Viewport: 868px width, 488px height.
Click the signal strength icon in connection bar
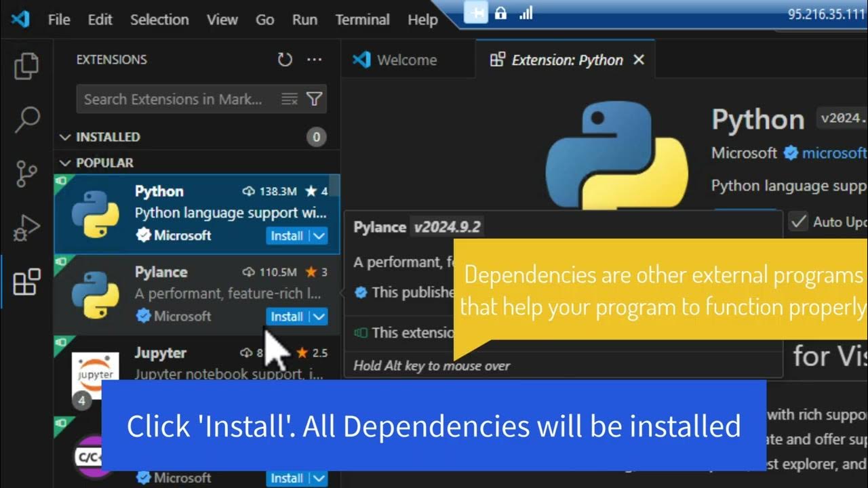coord(526,13)
